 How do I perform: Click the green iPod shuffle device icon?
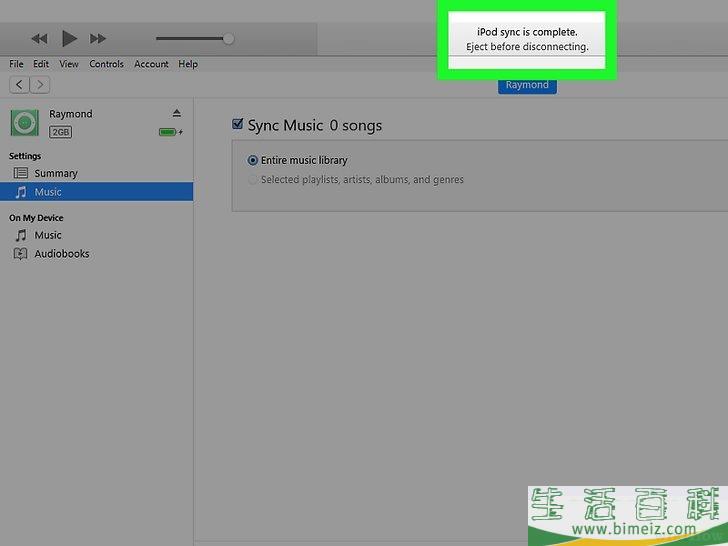(x=25, y=123)
